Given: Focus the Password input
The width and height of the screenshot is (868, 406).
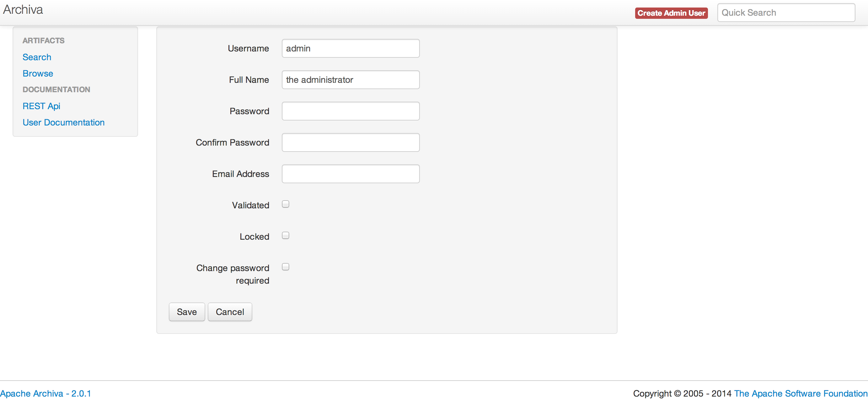Looking at the screenshot, I should pos(351,111).
